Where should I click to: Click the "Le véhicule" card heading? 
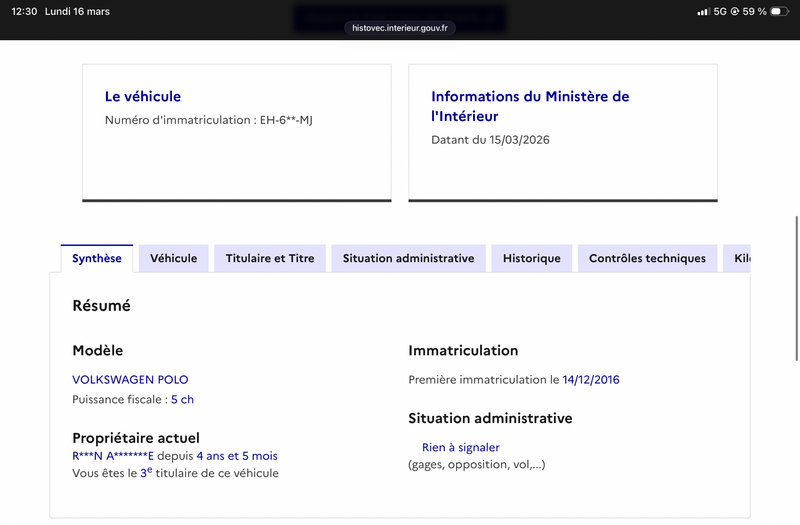pos(143,97)
